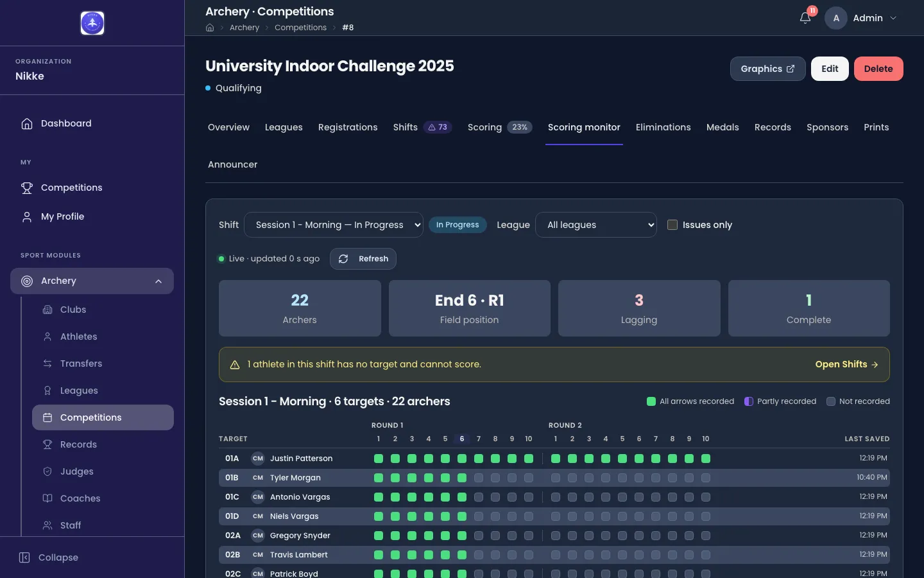Open Staff under Archery module
This screenshot has width=924, height=578.
point(103,525)
